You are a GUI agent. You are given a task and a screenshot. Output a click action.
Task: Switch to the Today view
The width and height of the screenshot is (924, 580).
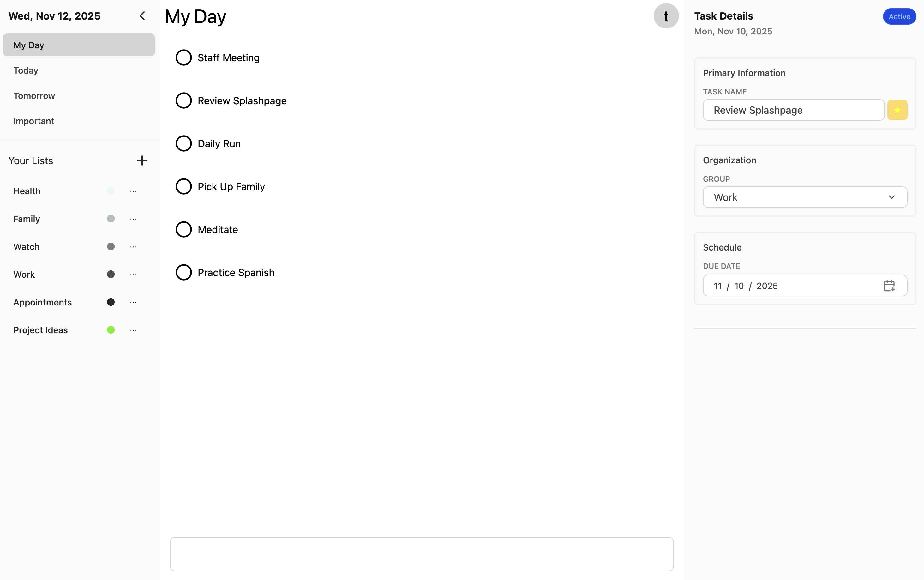point(26,70)
